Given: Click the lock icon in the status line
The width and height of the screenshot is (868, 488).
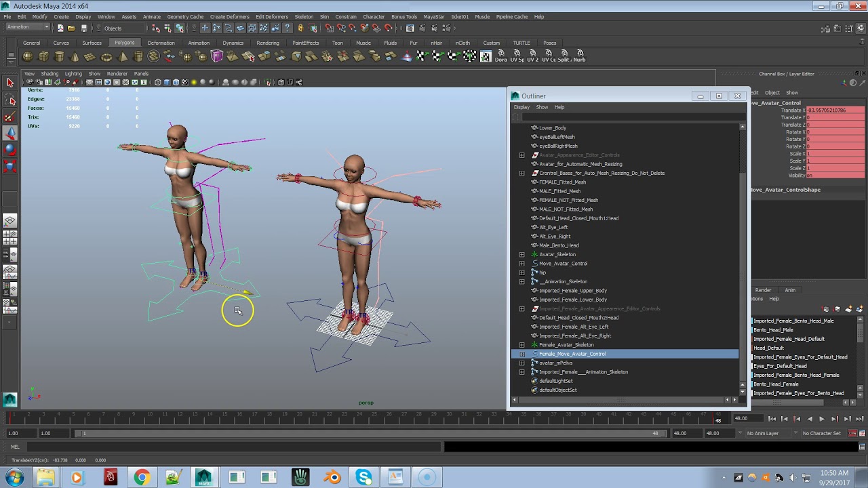Looking at the screenshot, I should point(301,28).
